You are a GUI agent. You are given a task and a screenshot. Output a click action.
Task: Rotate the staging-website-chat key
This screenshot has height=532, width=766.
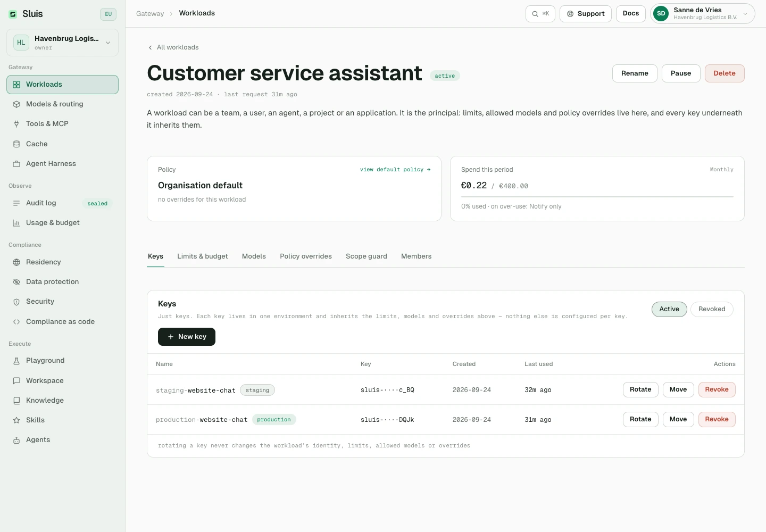640,389
